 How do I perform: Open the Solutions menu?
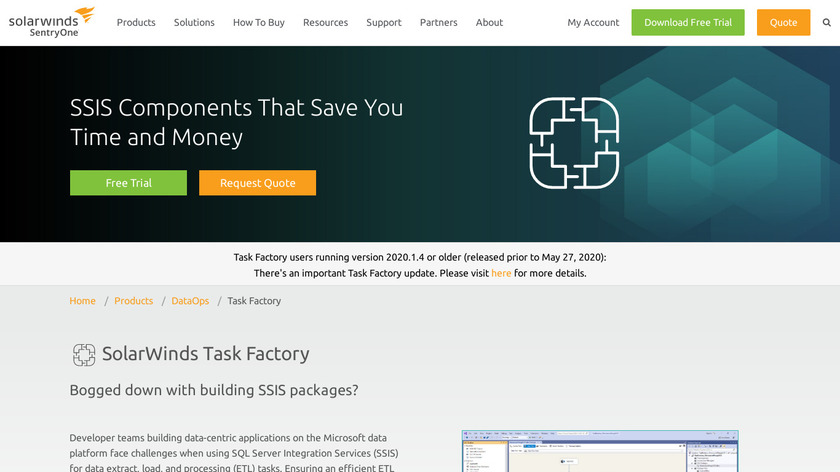[194, 23]
